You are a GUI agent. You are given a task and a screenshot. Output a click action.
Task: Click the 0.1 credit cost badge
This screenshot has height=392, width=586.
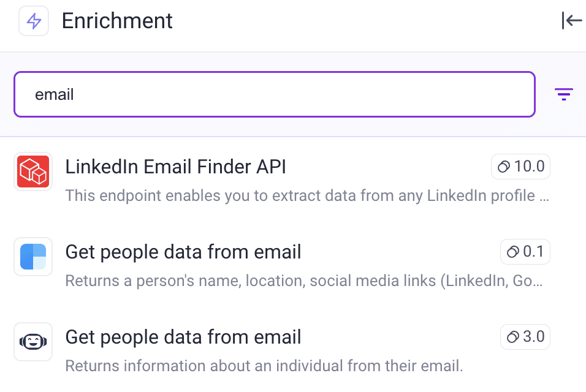(x=525, y=252)
